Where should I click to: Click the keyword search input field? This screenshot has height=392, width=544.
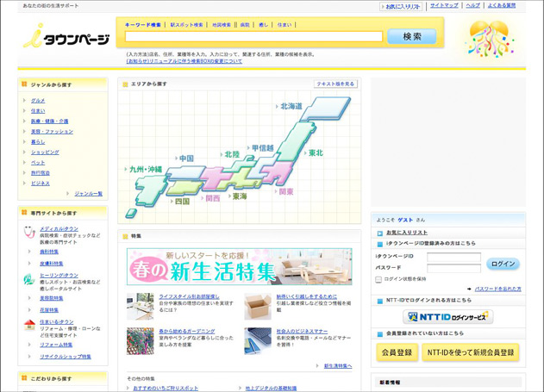(x=253, y=37)
